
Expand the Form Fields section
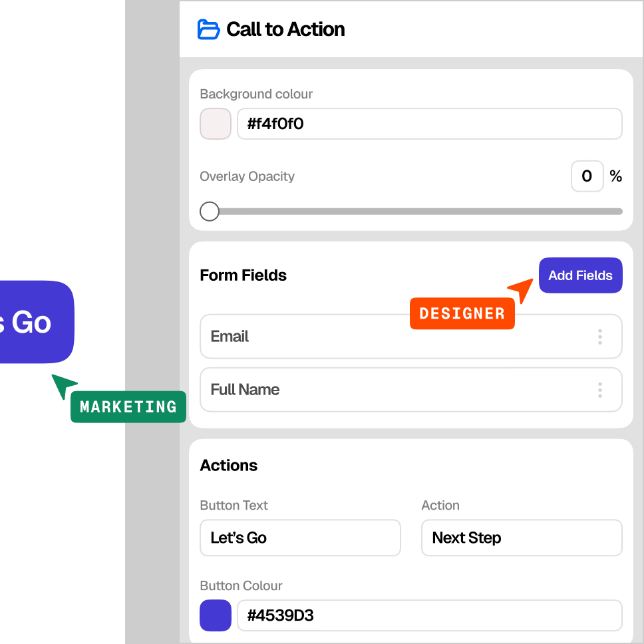click(x=243, y=275)
